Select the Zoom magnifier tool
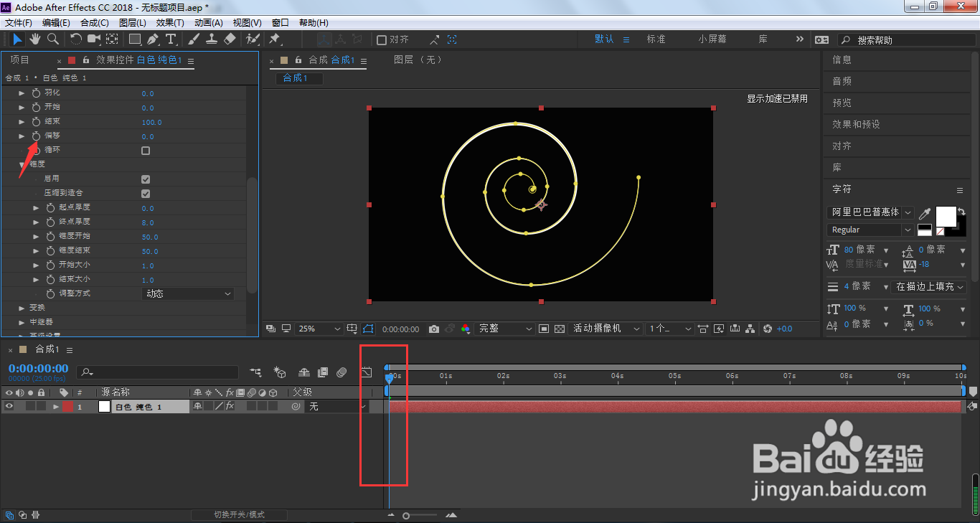 53,39
